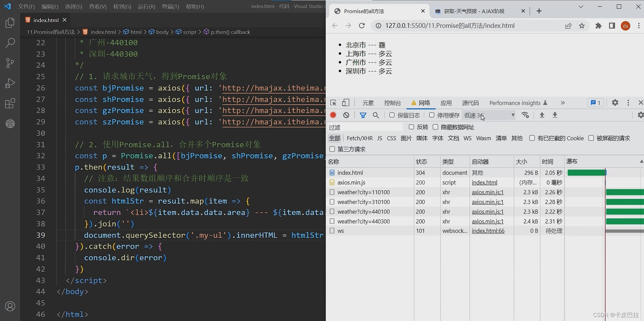
Task: Open a new Chrome tab
Action: tap(539, 11)
